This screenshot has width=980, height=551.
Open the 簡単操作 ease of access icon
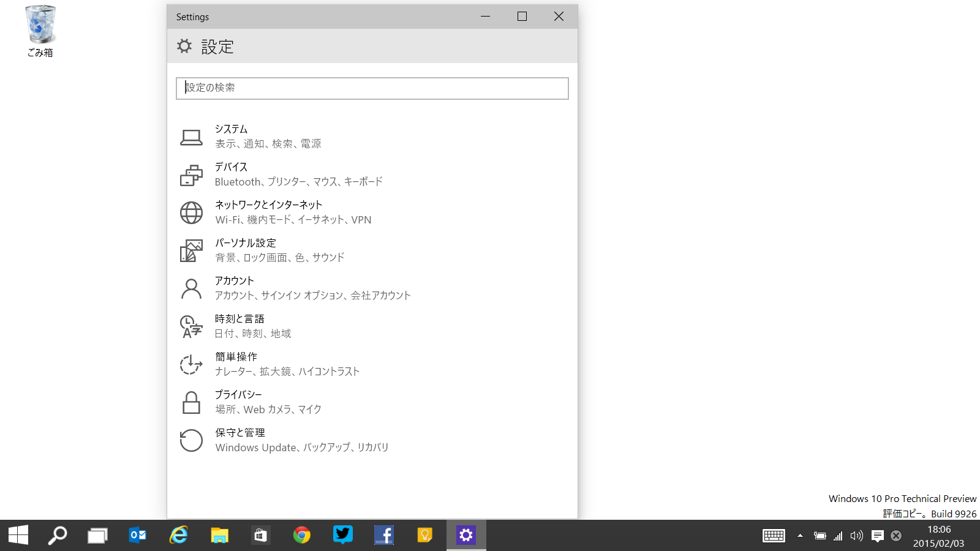coord(191,364)
